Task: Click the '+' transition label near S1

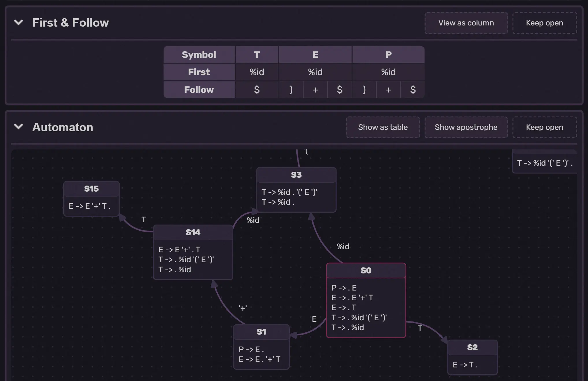Action: tap(242, 308)
